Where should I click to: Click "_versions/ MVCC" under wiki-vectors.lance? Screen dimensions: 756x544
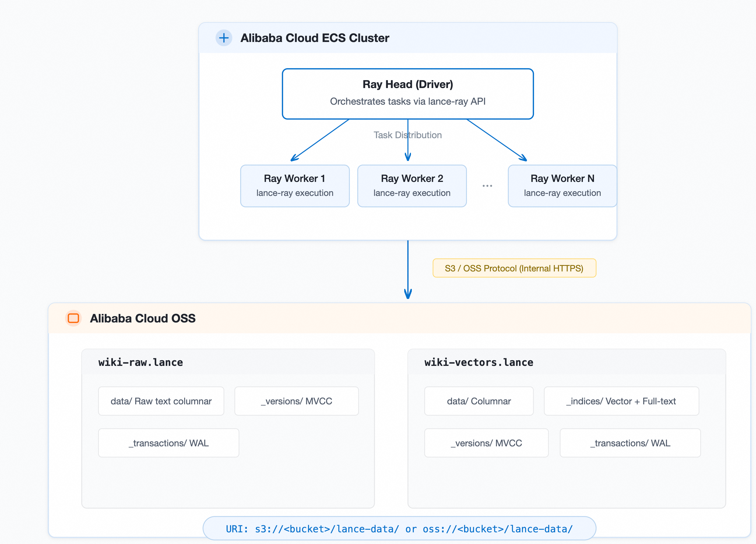486,443
